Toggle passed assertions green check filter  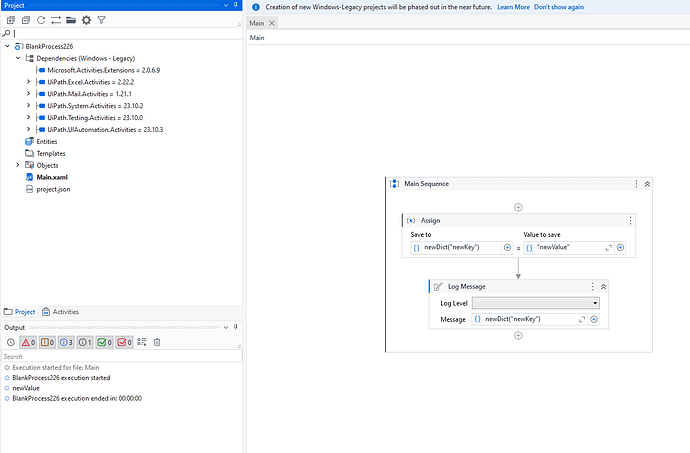click(104, 342)
